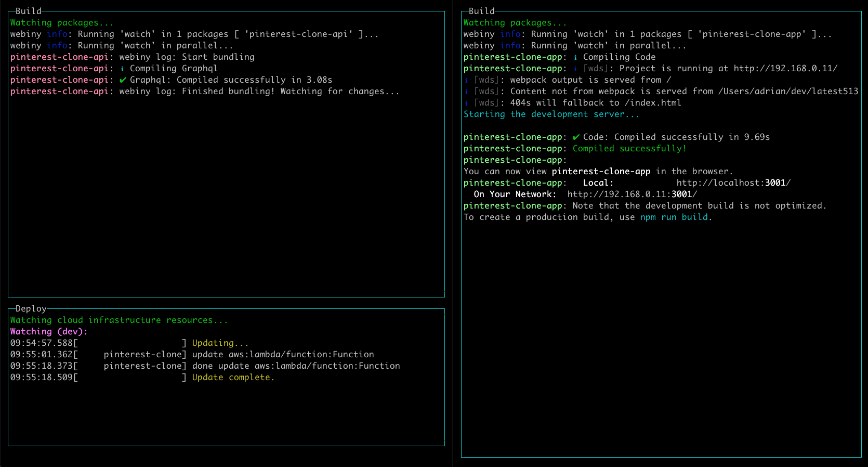Click the 'Deploy' pane title

click(31, 308)
